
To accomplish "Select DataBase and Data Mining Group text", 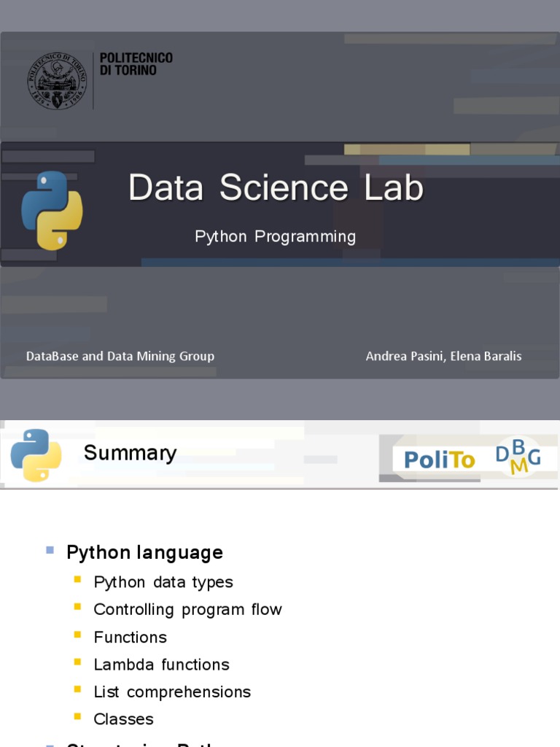I will click(x=120, y=356).
